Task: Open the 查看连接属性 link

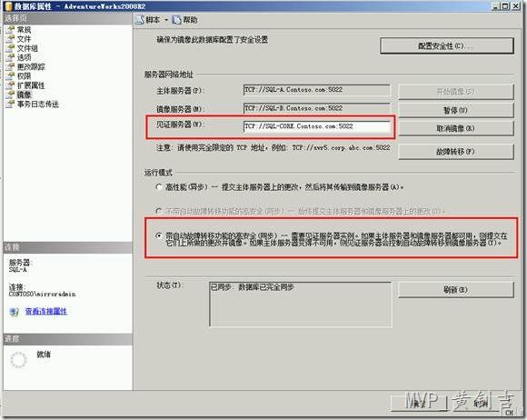Action: pyautogui.click(x=46, y=312)
